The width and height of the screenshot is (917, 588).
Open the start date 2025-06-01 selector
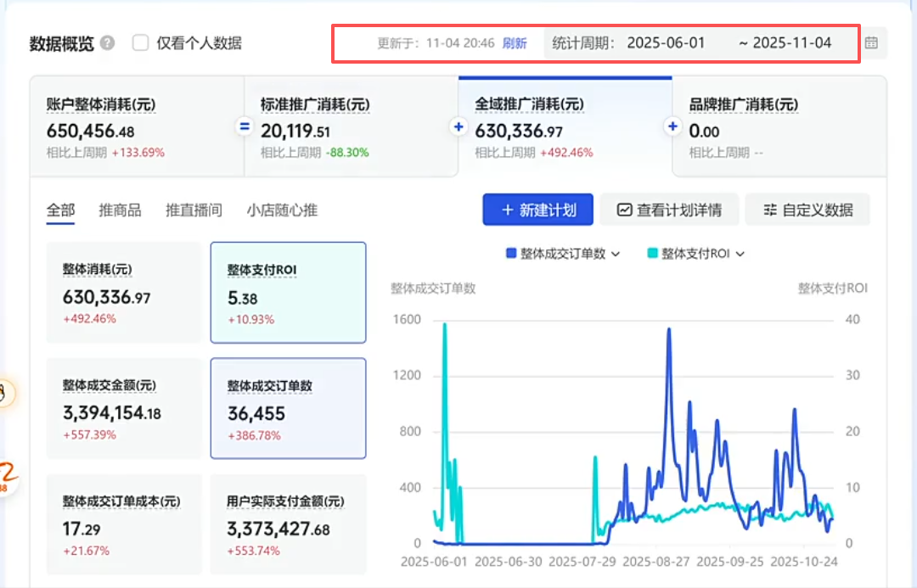tap(666, 42)
